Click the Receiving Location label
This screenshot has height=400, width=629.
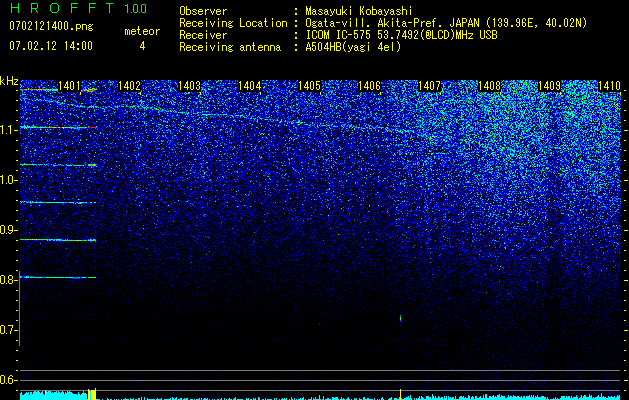point(233,23)
